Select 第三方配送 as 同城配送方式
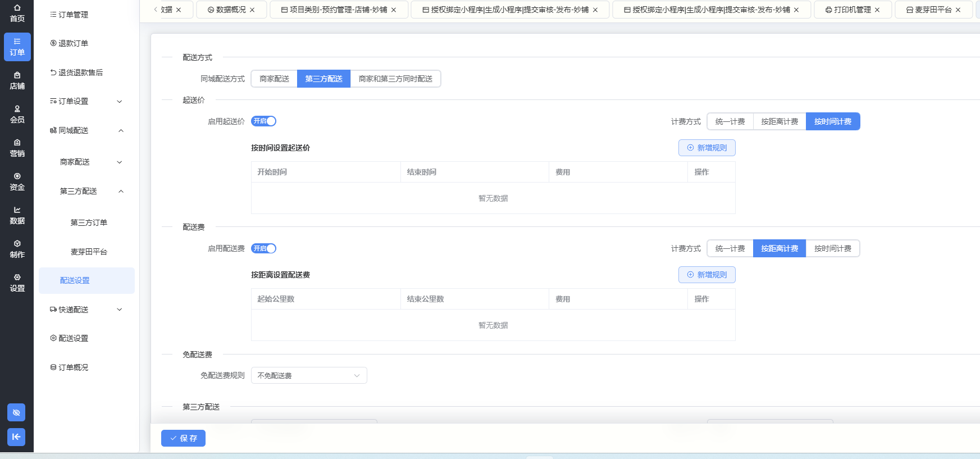This screenshot has width=980, height=459. (x=324, y=79)
